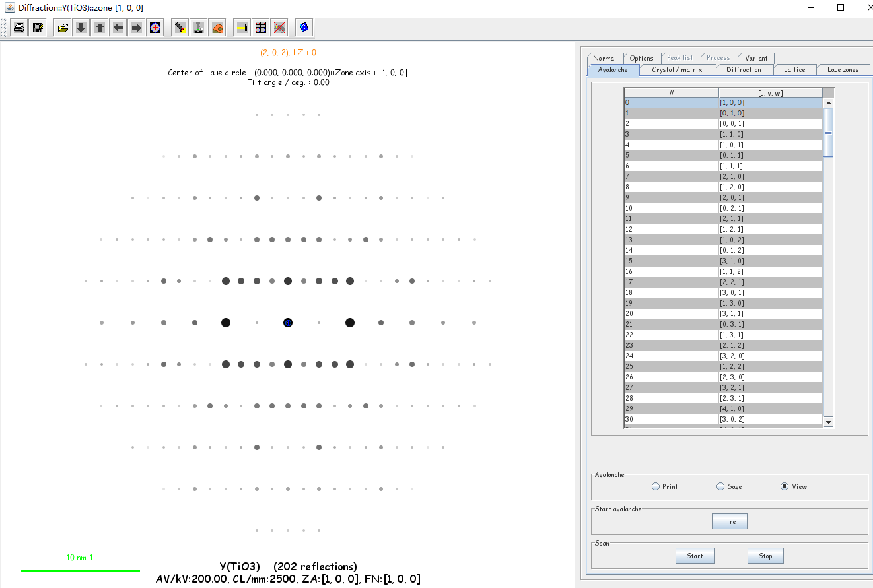Viewport: 873px width, 588px height.
Task: Select zone axis row [4, 1, 0]
Action: pyautogui.click(x=724, y=408)
